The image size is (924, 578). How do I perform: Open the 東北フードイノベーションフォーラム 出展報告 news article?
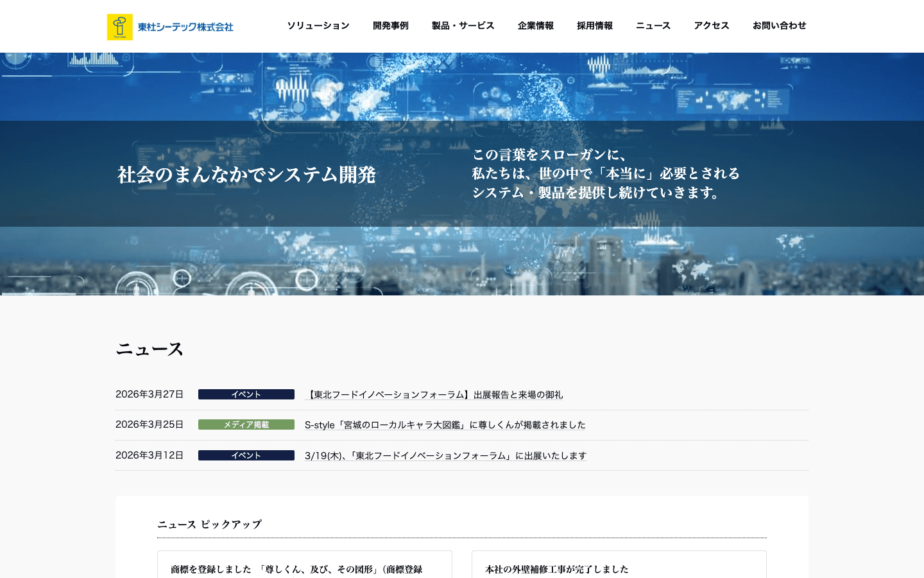(434, 395)
